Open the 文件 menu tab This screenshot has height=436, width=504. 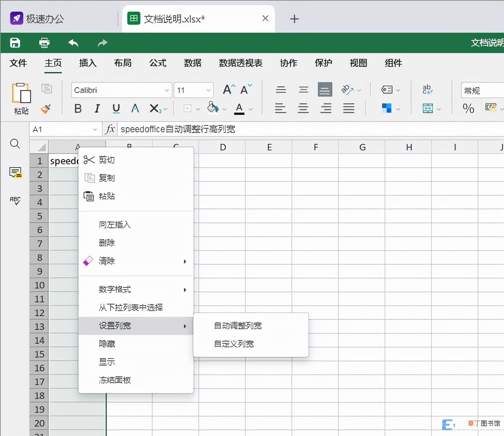18,63
